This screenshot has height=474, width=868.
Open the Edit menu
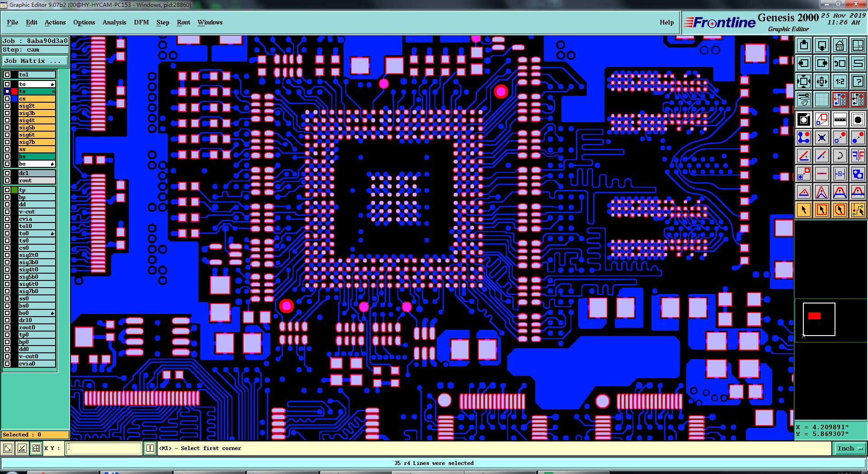pyautogui.click(x=32, y=22)
